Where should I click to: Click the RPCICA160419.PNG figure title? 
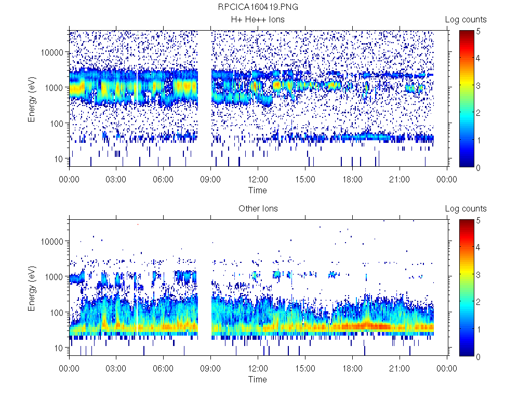pos(258,7)
